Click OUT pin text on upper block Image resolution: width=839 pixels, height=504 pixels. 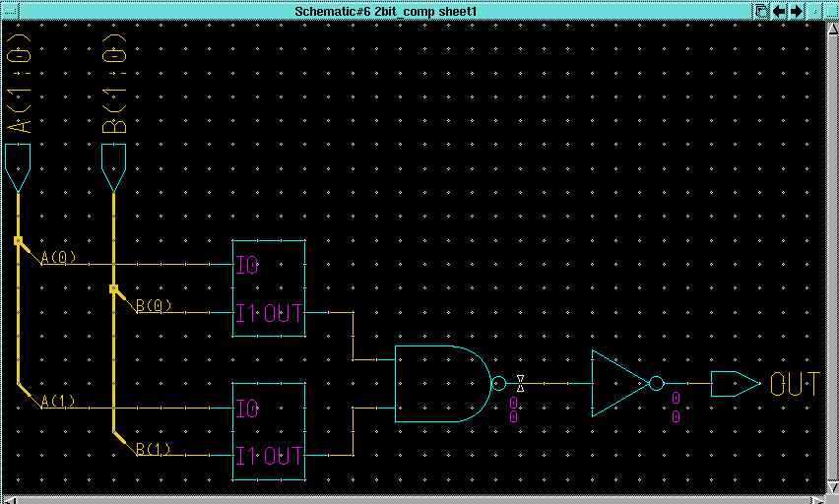tap(283, 313)
